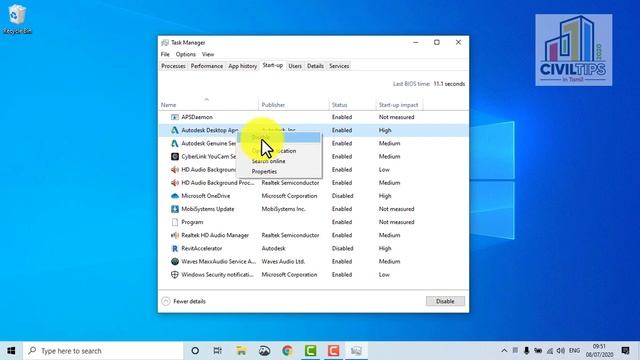Click the APSDaemon name text
640x360 pixels.
[x=197, y=117]
